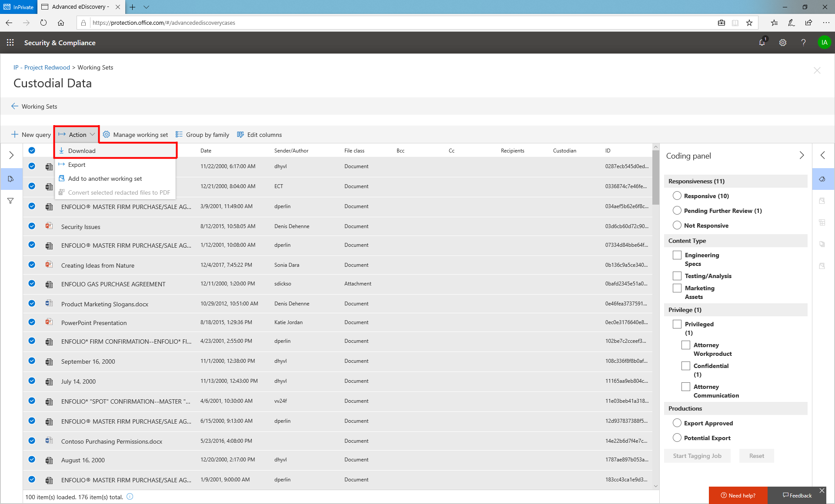
Task: Deselect the Security Issues row checkbox
Action: click(32, 226)
